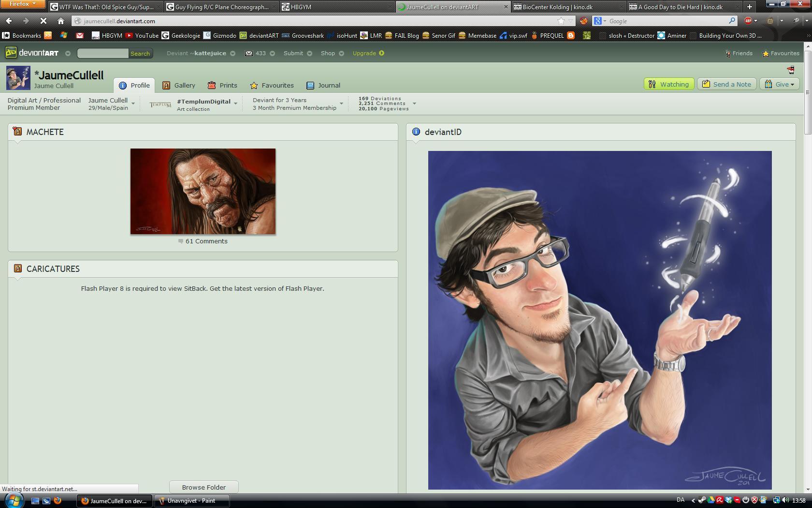Click the deviantID self-portrait image
This screenshot has height=508, width=812.
point(600,320)
